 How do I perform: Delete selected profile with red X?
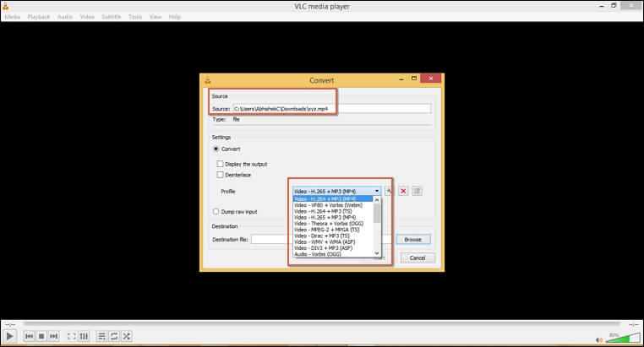click(403, 191)
